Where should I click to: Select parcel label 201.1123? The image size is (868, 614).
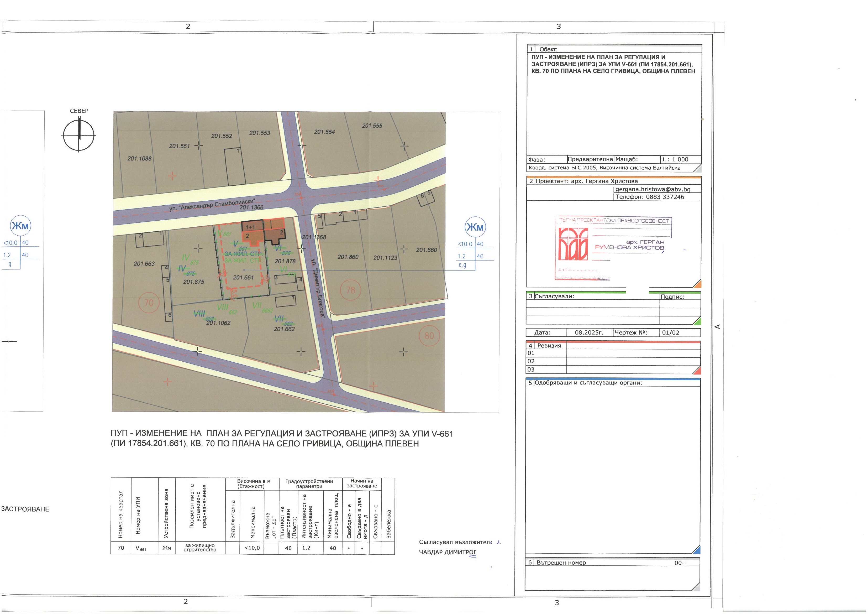(386, 258)
